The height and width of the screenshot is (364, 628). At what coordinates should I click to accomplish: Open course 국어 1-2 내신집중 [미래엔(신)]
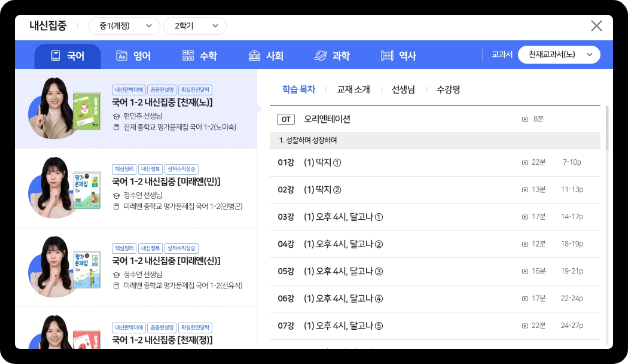click(x=166, y=261)
